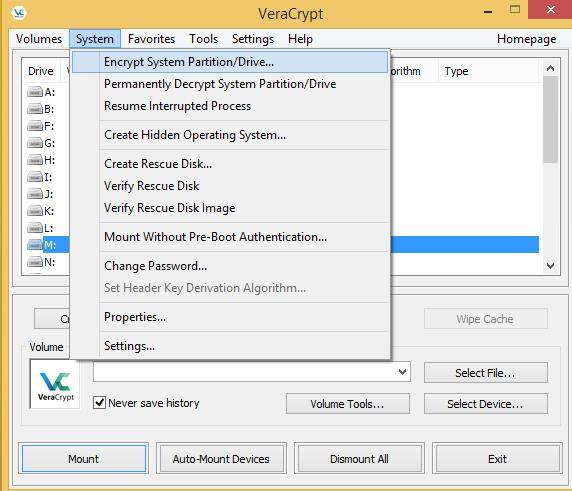
Task: Choose Encrypt System Partition/Drive
Action: pos(230,62)
